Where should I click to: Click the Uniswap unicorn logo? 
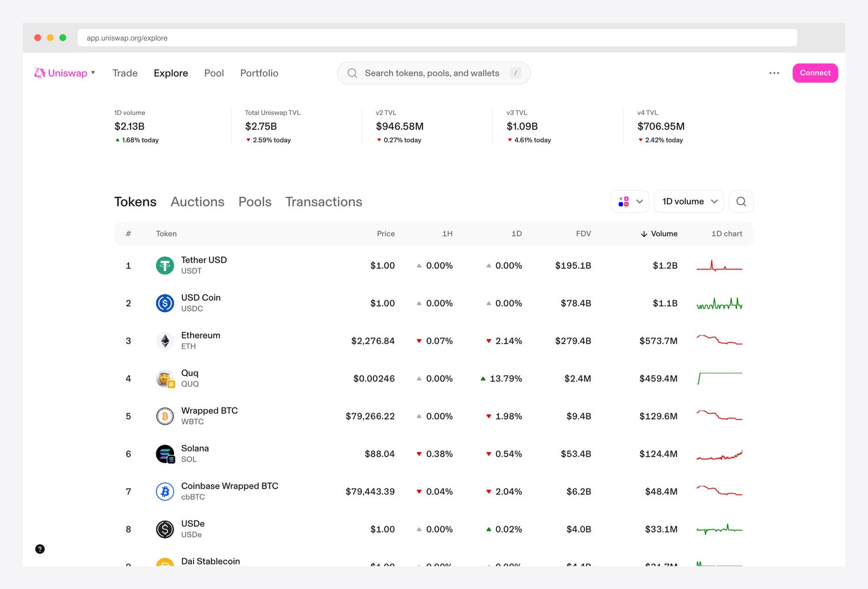pos(39,73)
